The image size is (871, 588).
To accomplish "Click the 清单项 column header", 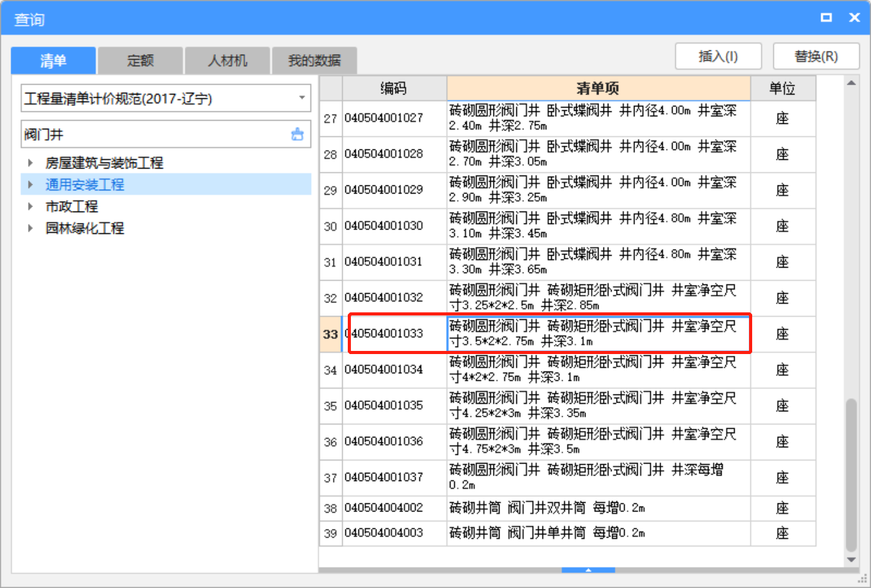I will point(599,88).
